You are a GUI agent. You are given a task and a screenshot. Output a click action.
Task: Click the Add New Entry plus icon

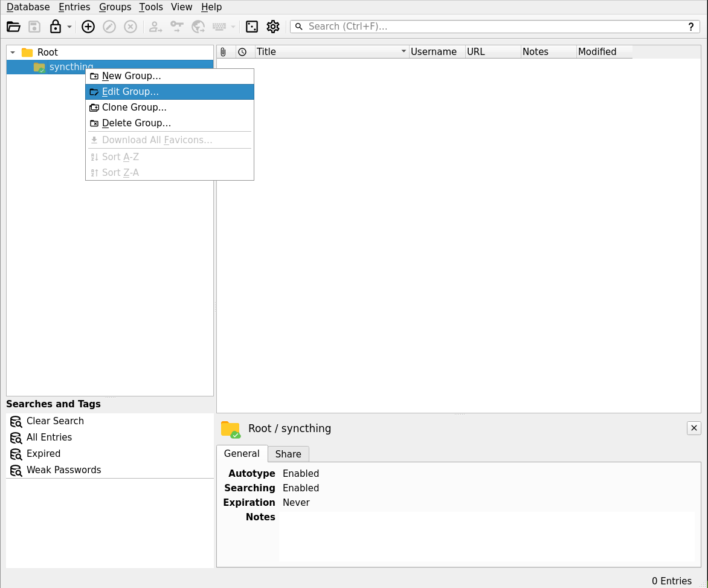click(x=88, y=27)
